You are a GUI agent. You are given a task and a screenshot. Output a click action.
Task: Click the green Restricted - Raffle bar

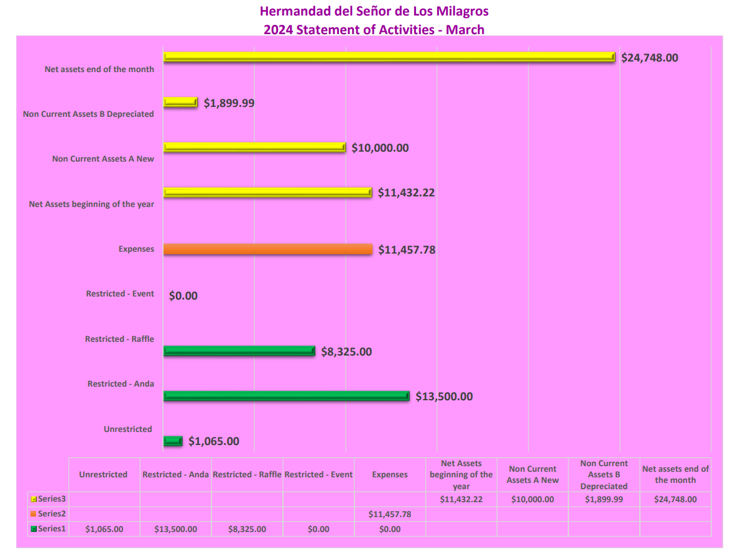[239, 351]
